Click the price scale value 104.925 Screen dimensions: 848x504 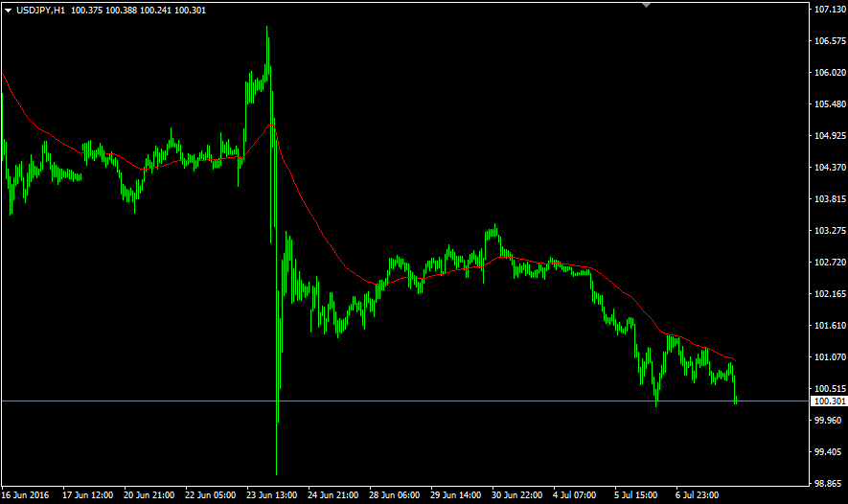click(830, 136)
